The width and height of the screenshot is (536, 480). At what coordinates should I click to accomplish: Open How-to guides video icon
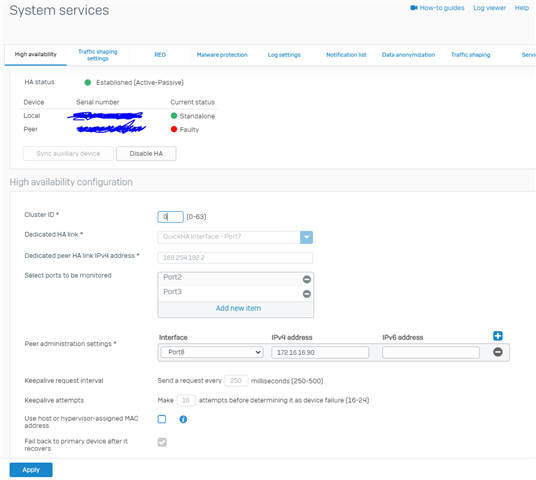click(414, 8)
